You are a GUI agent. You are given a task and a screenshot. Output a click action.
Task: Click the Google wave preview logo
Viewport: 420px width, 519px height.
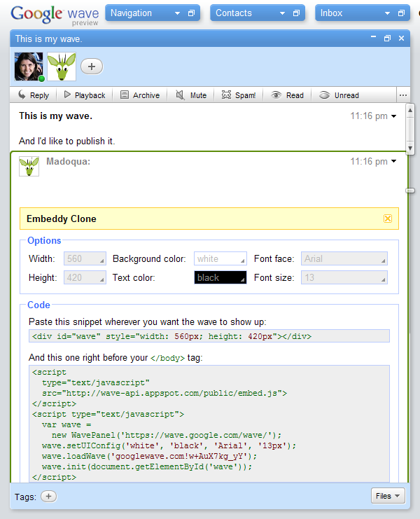coord(55,15)
